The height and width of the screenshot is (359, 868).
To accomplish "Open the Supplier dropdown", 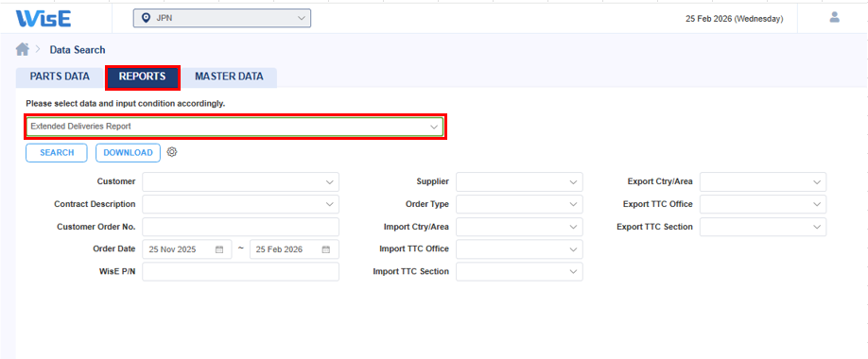I will (520, 182).
